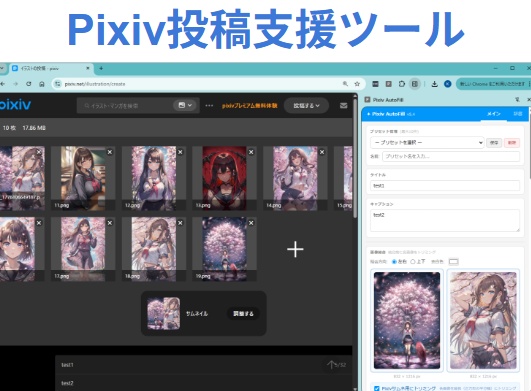This screenshot has height=391, width=531.
Task: Open the pixiv three-dots menu
Action: click(x=209, y=106)
